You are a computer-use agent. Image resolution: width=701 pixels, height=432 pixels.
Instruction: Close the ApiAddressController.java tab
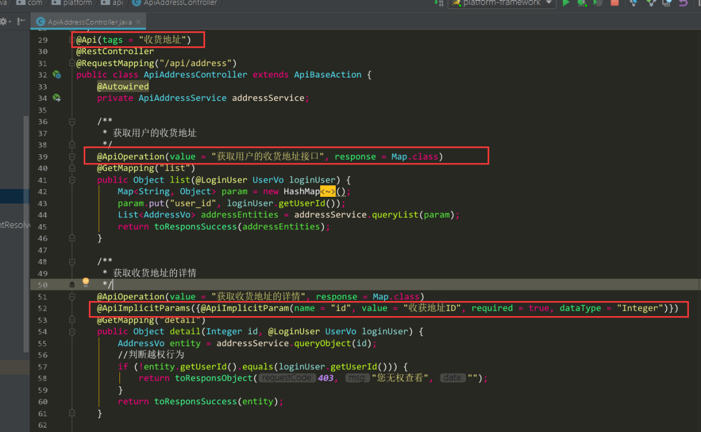pyautogui.click(x=139, y=21)
